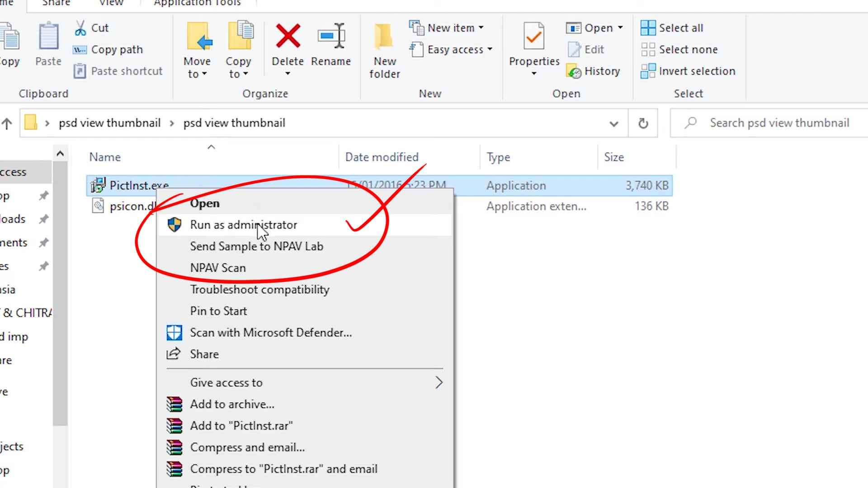The height and width of the screenshot is (488, 868).
Task: Choose Troubleshoot compatibility
Action: [305, 290]
